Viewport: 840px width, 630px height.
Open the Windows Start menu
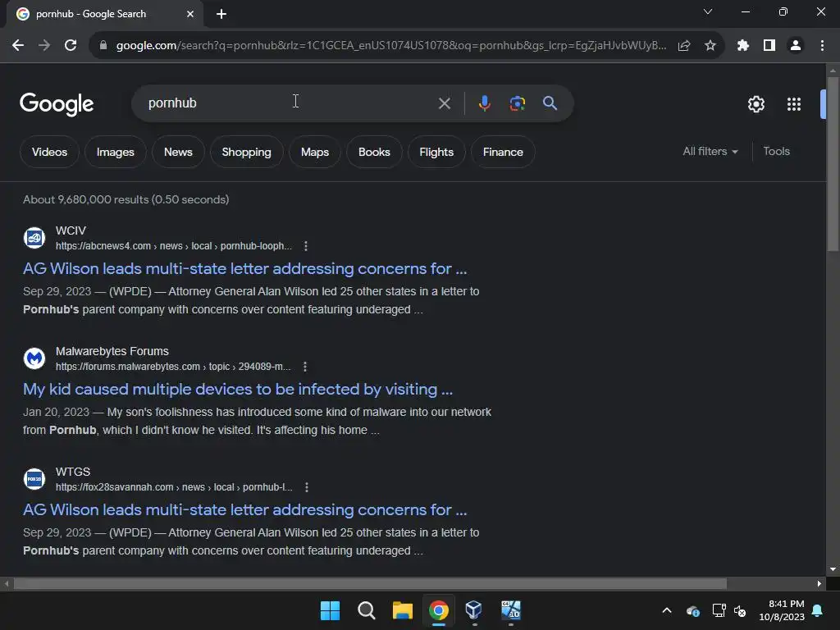[x=330, y=610]
